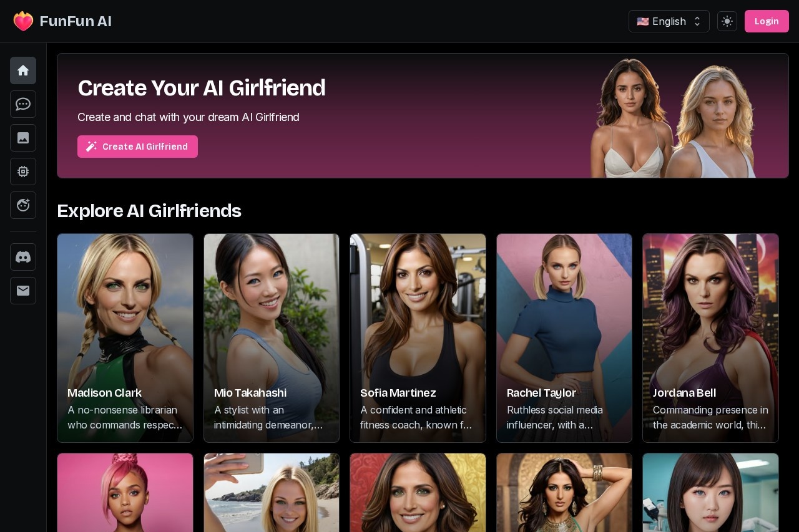Expand the English language dropdown
The image size is (799, 532).
[x=669, y=21]
